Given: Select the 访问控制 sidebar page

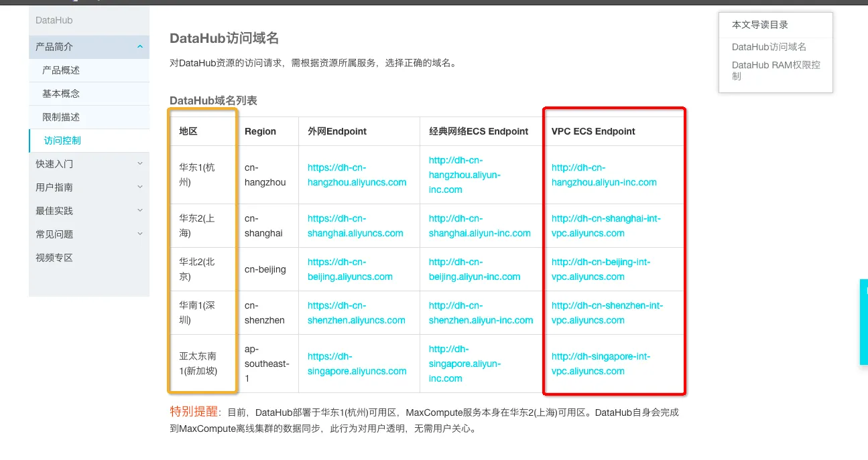Looking at the screenshot, I should click(x=62, y=141).
